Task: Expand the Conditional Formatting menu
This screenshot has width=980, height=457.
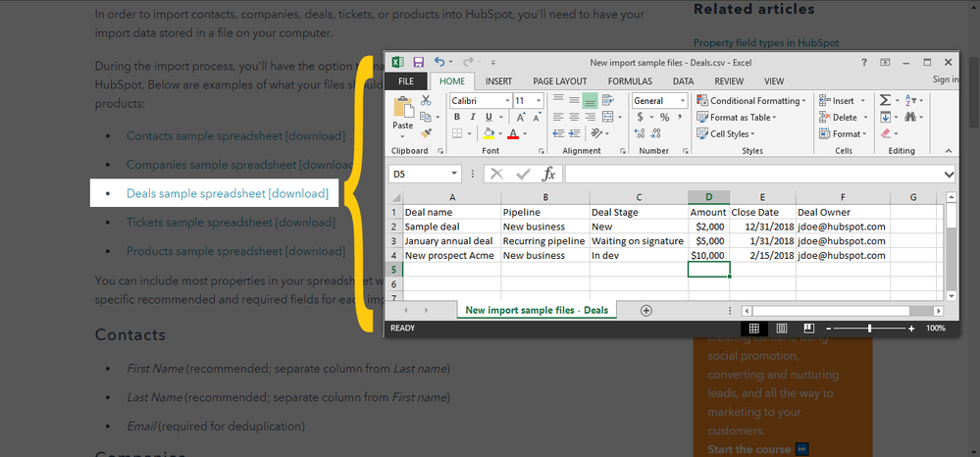Action: click(751, 101)
